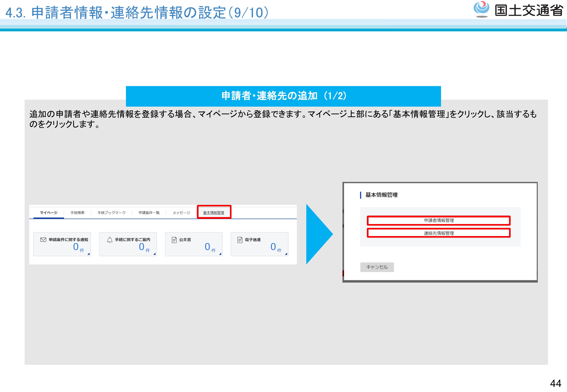Click bell icon on 手続に関するご案内 card
Viewport: 567px width, 392px height.
110,240
